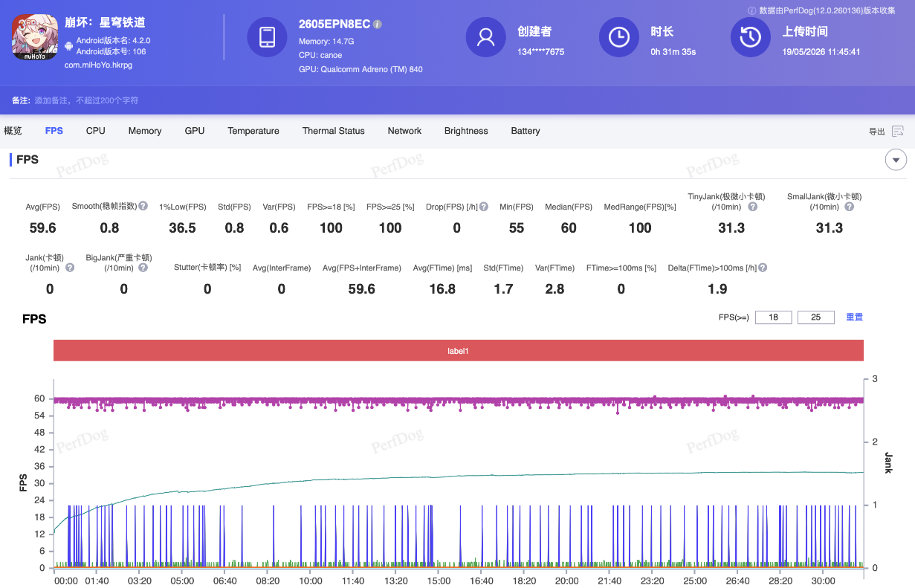Click the Memory: 14.7G device text
Screen dimensions: 915x588
coord(326,42)
